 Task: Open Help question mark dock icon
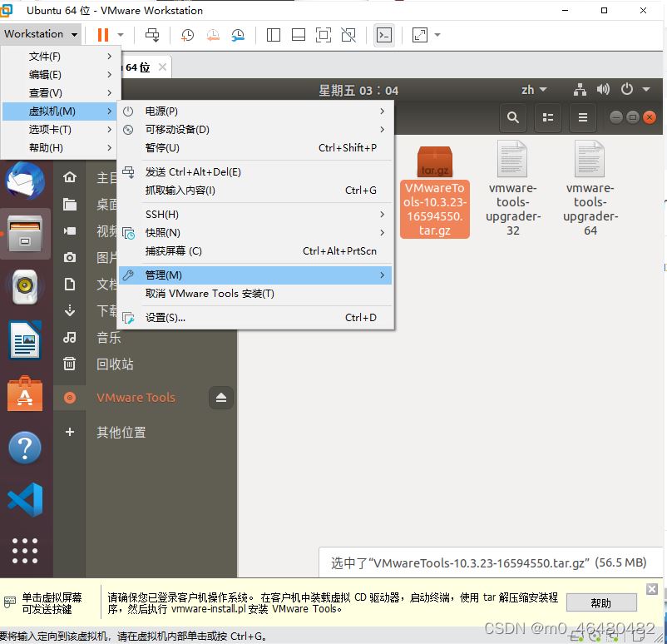[25, 448]
